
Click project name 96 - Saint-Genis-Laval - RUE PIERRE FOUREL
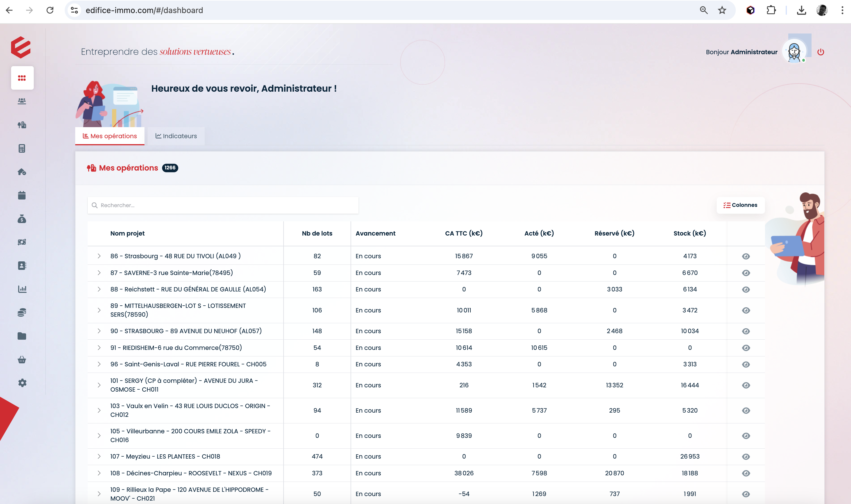coord(188,364)
